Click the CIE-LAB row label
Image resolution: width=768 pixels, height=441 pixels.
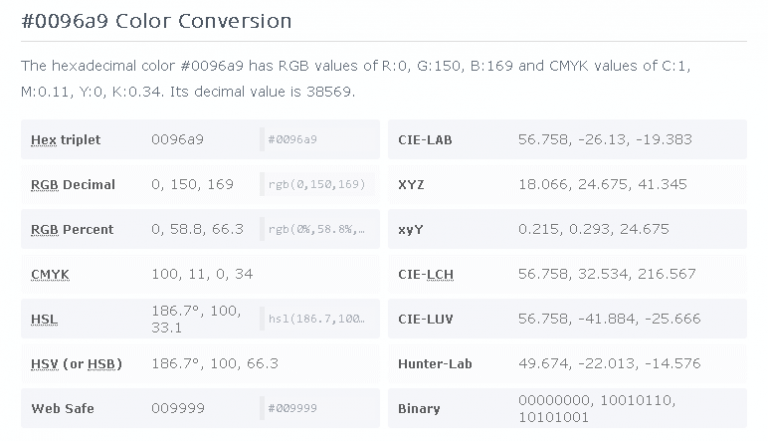click(425, 140)
